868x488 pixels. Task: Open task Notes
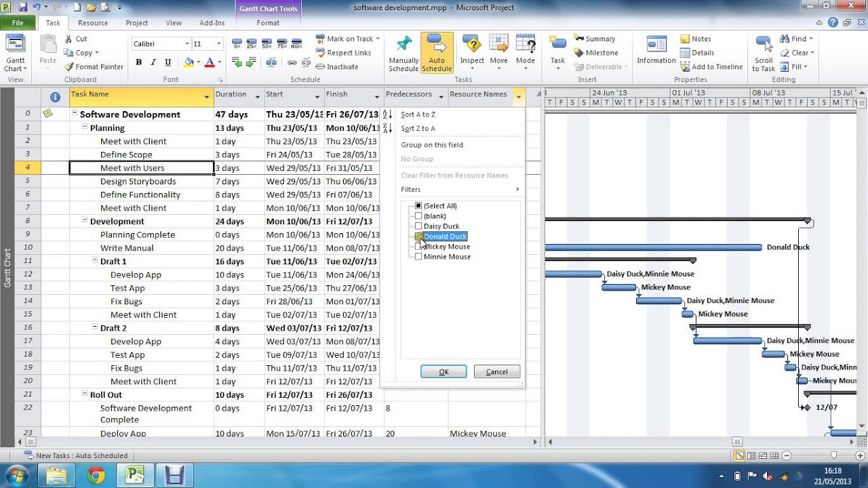(x=696, y=39)
